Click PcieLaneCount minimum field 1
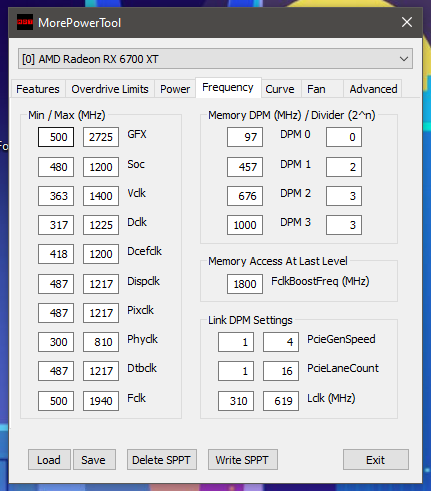 pyautogui.click(x=236, y=371)
